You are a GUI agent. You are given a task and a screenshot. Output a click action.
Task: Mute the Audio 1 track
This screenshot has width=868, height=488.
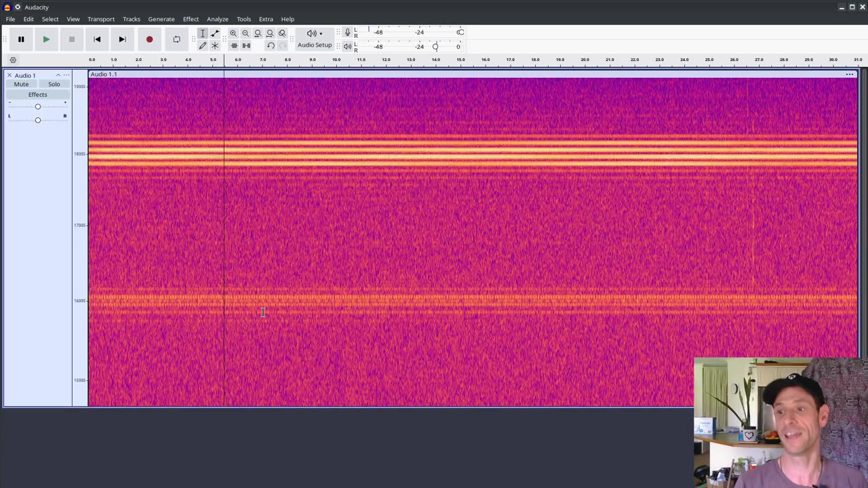pyautogui.click(x=22, y=84)
